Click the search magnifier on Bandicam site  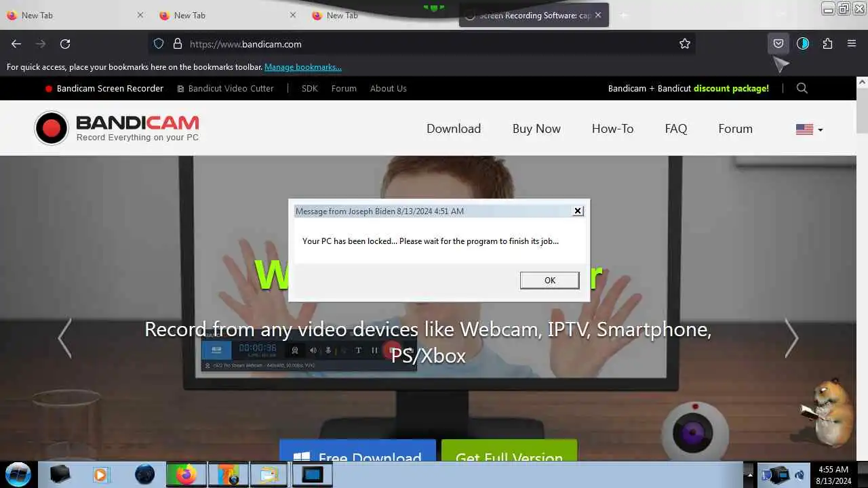tap(802, 88)
